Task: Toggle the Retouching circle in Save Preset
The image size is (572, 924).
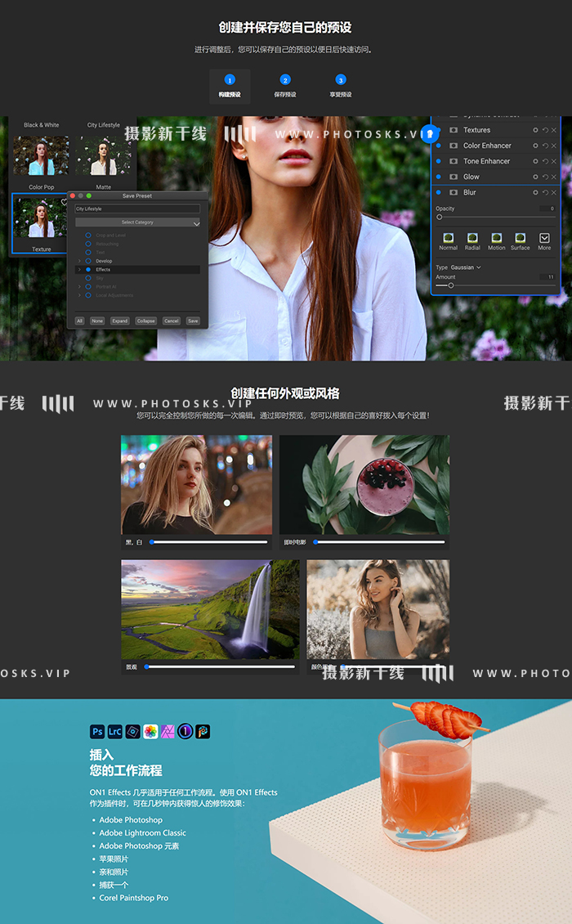Action: click(88, 244)
